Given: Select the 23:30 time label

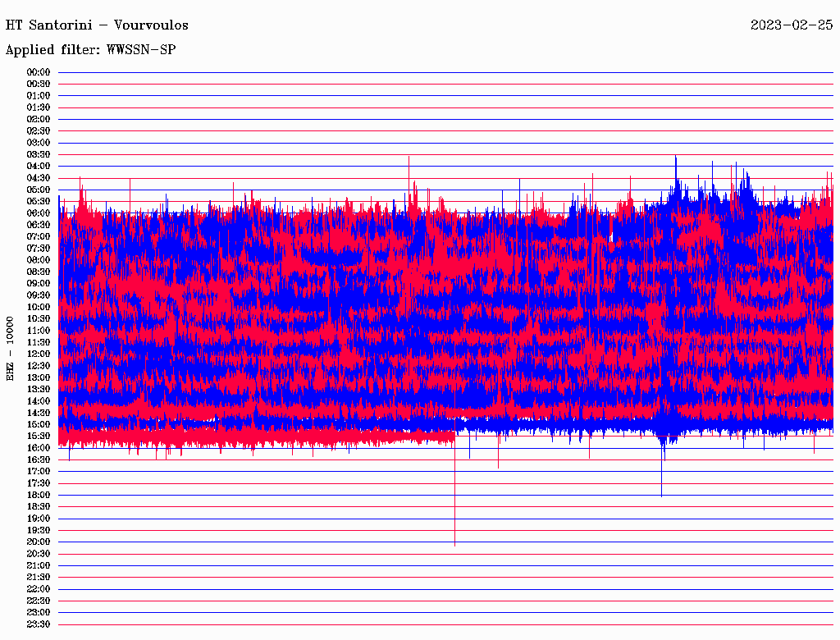Looking at the screenshot, I should point(39,624).
